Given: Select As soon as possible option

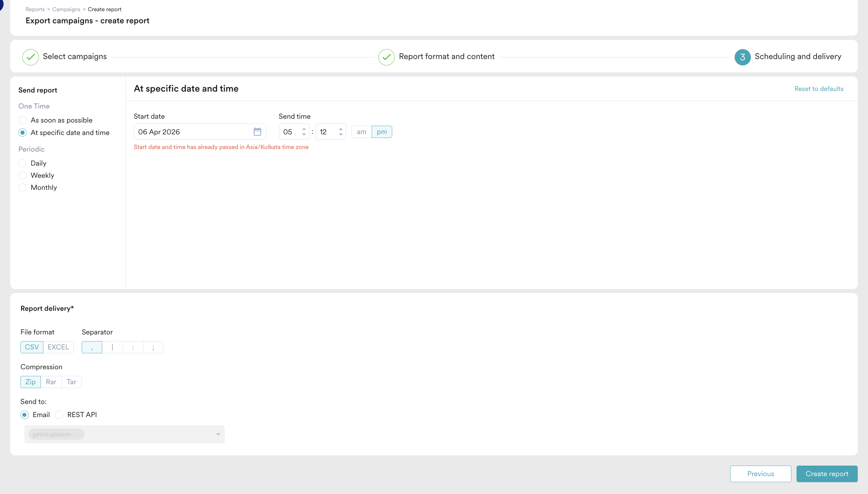Looking at the screenshot, I should point(23,120).
